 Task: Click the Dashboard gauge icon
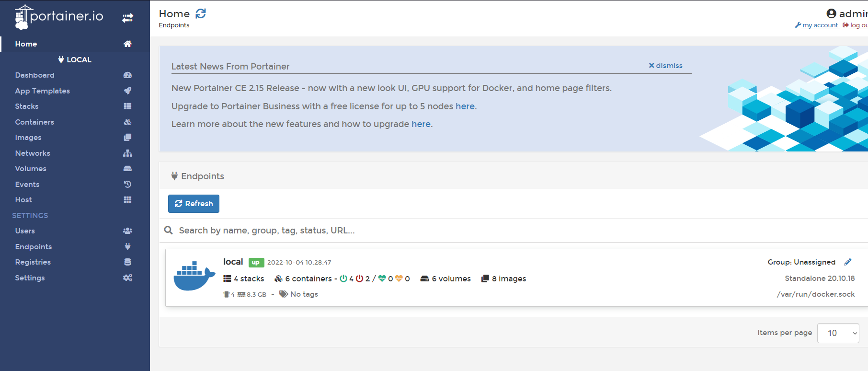click(127, 75)
